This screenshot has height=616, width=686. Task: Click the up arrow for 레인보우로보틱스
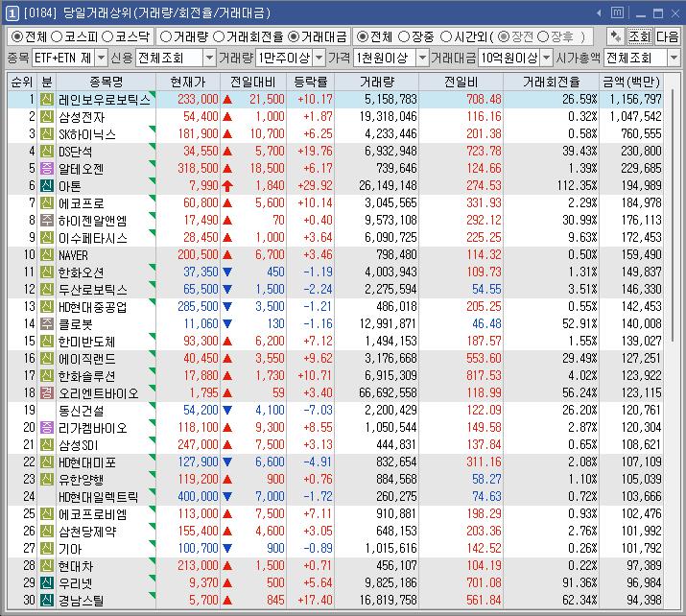tap(227, 100)
